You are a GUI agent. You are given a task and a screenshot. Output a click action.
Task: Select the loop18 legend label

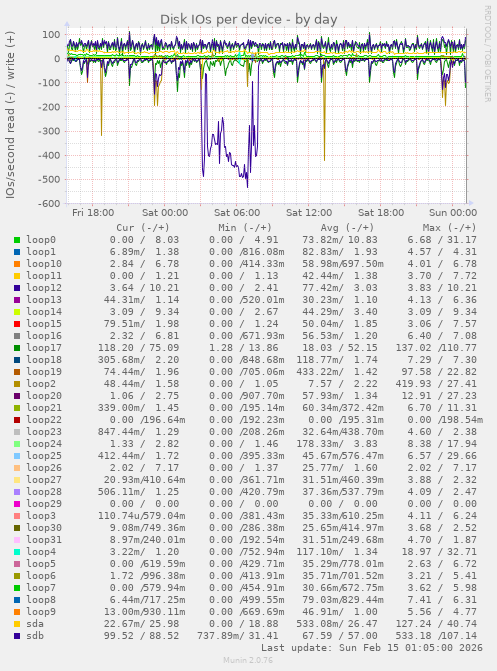tap(44, 360)
